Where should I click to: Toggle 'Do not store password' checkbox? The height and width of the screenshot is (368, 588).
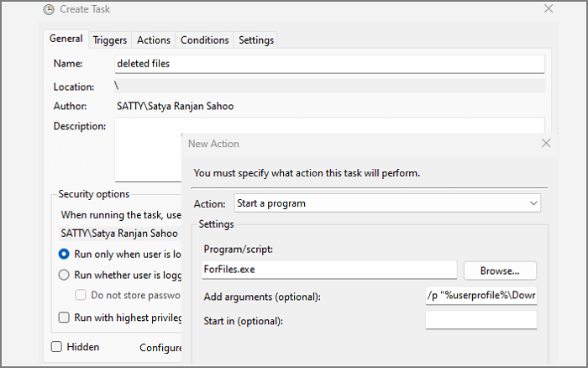(x=82, y=295)
